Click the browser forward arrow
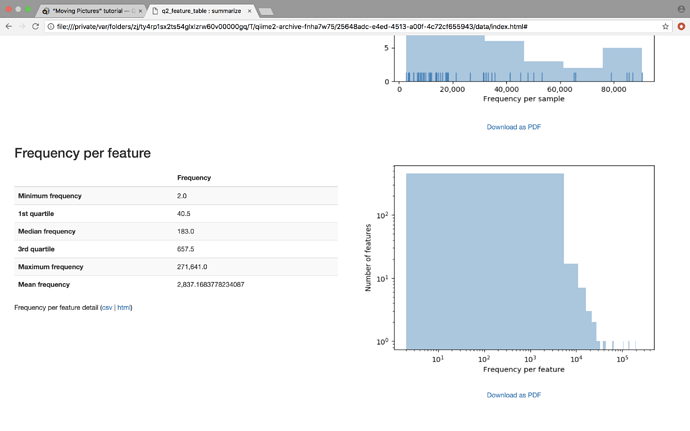The image size is (690, 431). click(22, 27)
